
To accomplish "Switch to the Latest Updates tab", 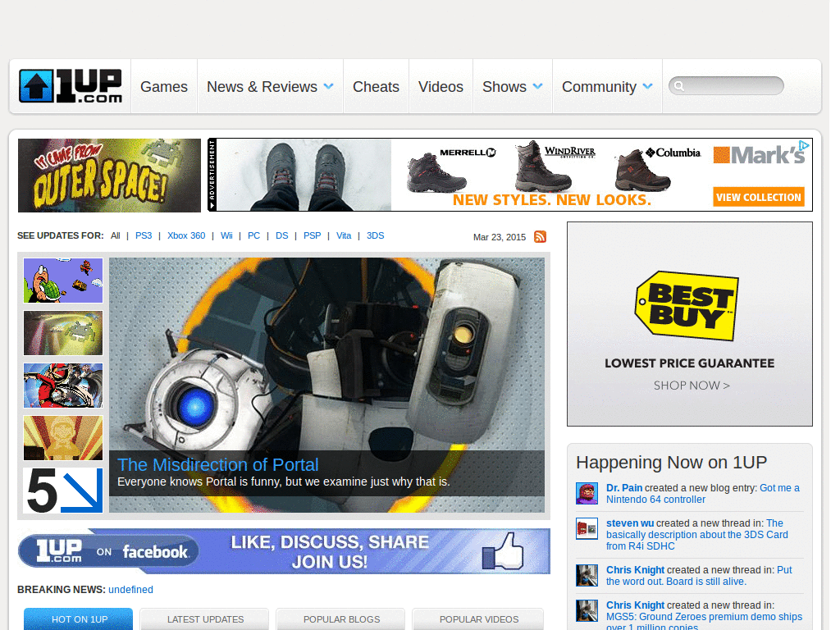I will tap(205, 619).
